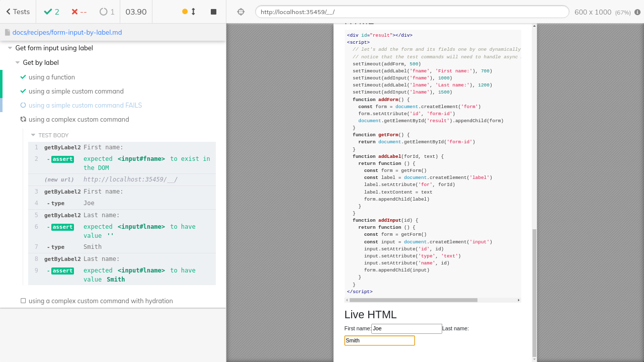Click the 'type Joe' command row
Screen dimensions: 644x362
tap(122, 203)
